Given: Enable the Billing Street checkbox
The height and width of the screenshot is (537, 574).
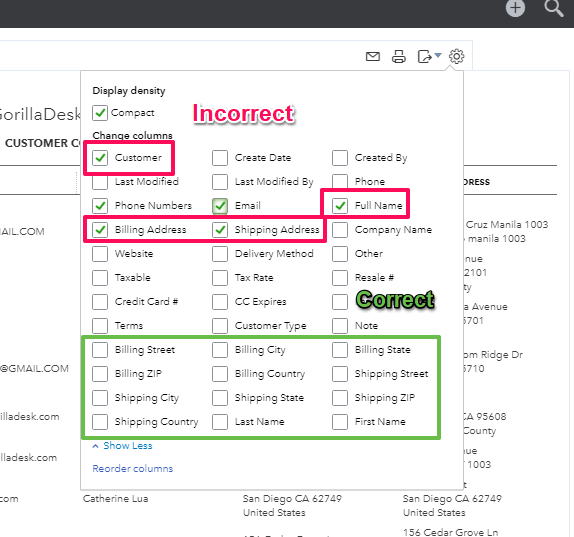Looking at the screenshot, I should [100, 350].
